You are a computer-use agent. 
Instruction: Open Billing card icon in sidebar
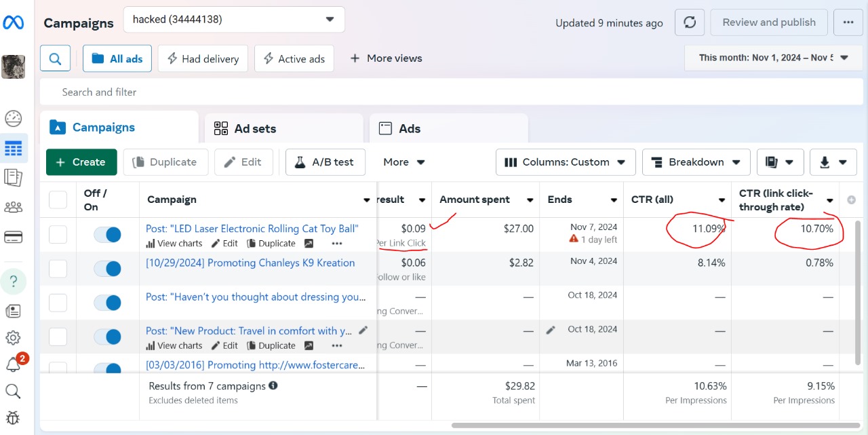14,237
